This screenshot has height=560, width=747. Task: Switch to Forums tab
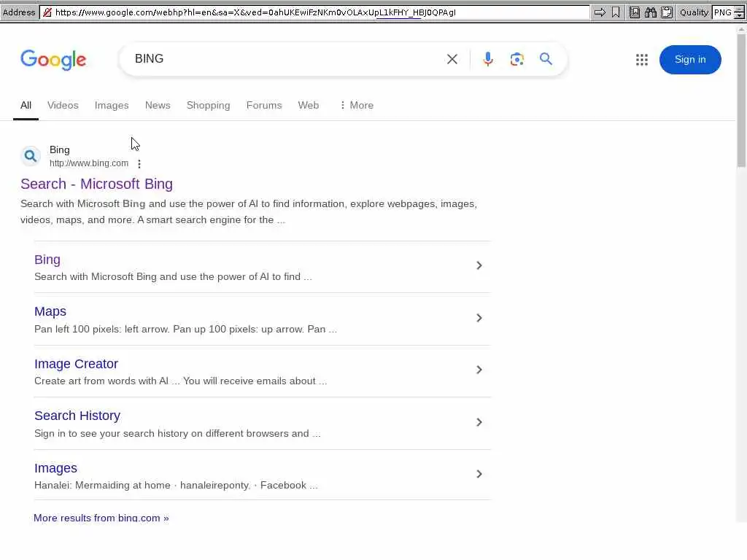coord(264,105)
